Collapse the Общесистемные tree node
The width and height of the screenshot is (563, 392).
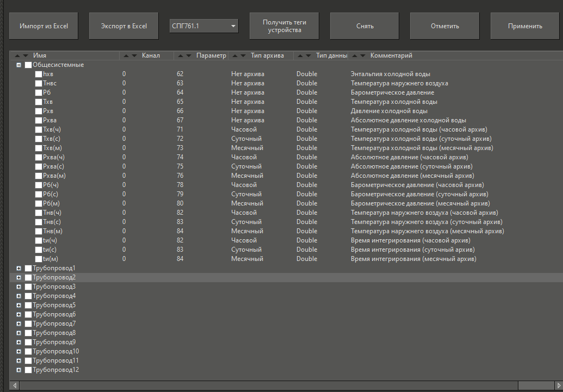19,65
